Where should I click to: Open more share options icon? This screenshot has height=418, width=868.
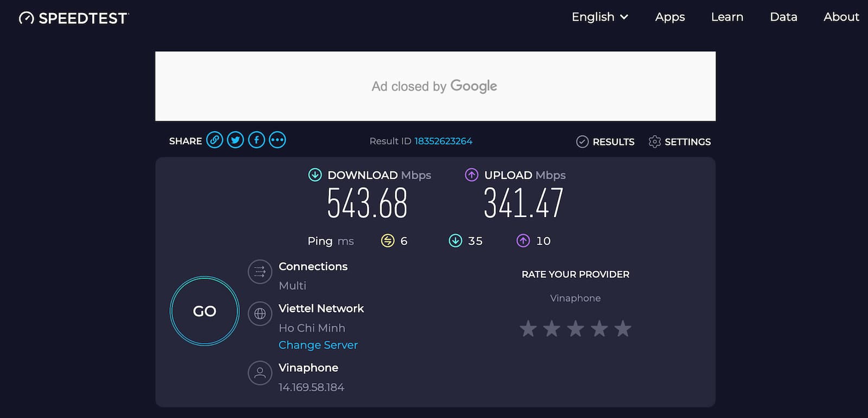277,140
